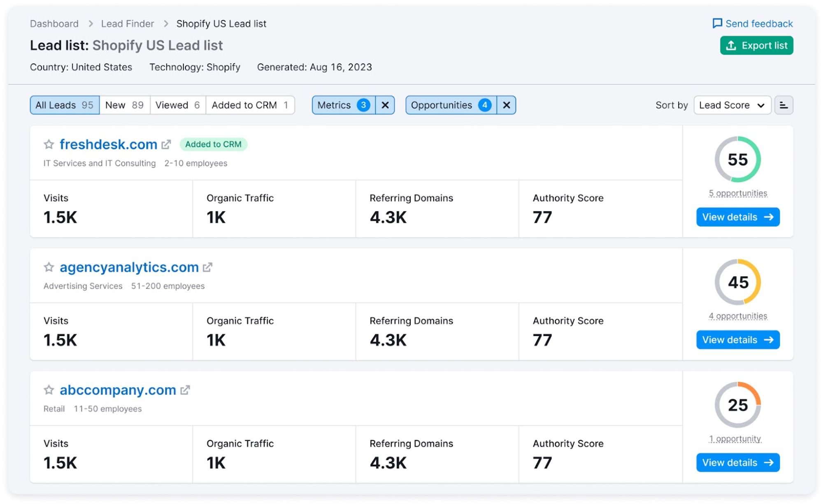Toggle sort order icon button
823x504 pixels.
(783, 105)
